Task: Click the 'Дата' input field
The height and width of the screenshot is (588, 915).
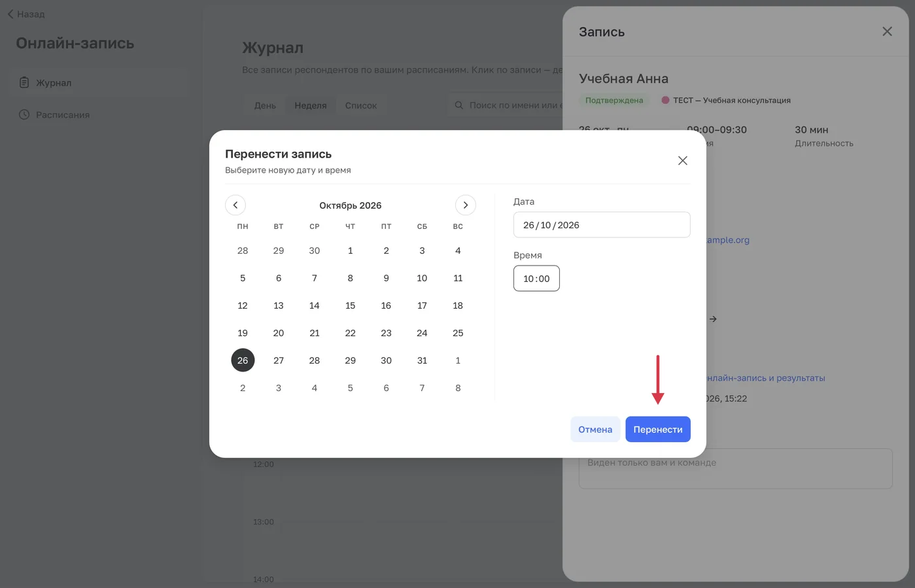Action: pos(602,225)
